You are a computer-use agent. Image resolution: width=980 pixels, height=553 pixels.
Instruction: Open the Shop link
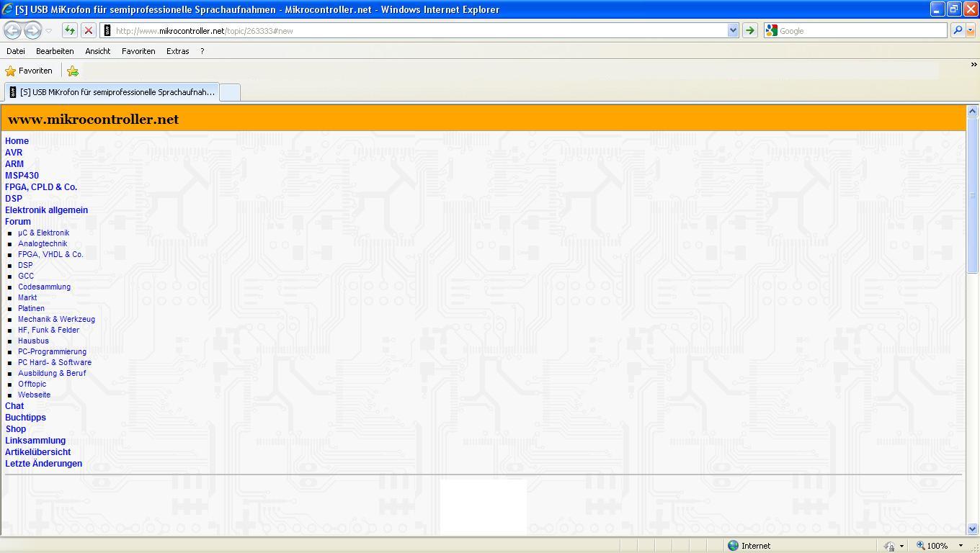tap(16, 429)
